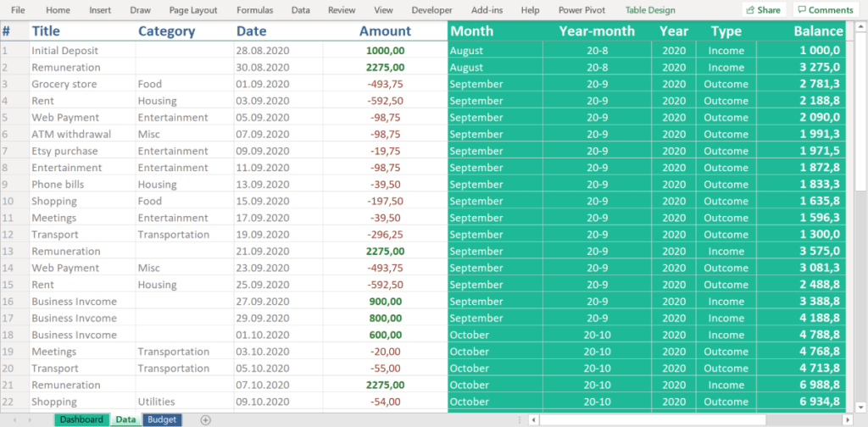Select the 1000,00 amount cell
The image size is (868, 427).
pyautogui.click(x=385, y=50)
